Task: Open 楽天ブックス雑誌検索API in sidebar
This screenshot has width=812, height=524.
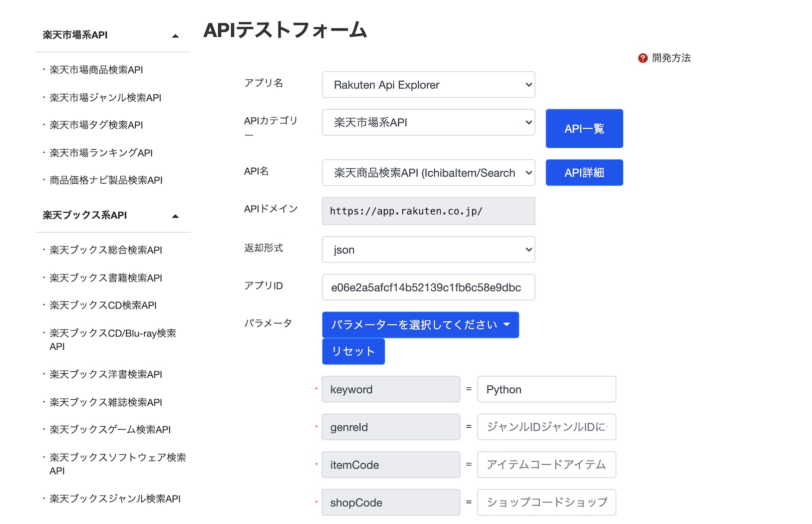Action: [x=106, y=402]
